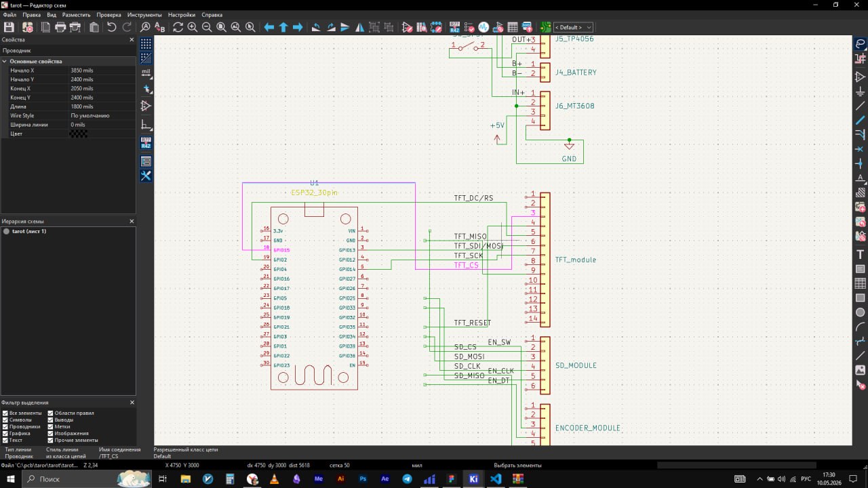Open find and replace tool
The width and height of the screenshot is (868, 488).
[160, 27]
